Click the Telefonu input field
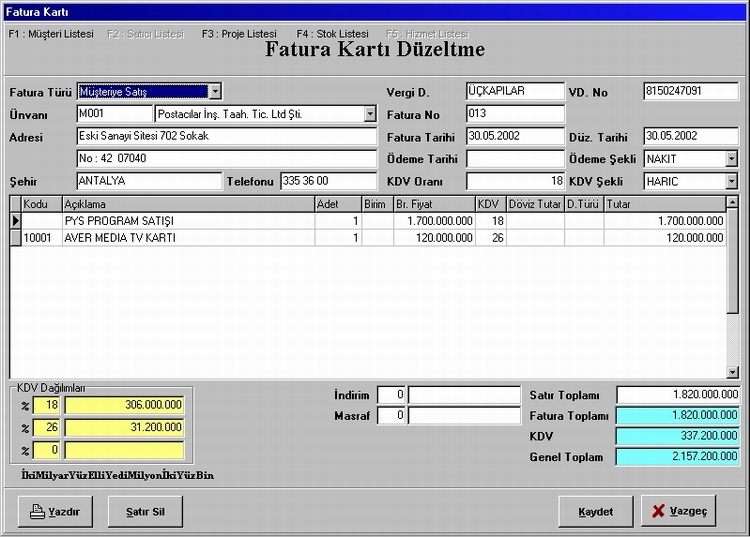 point(328,181)
